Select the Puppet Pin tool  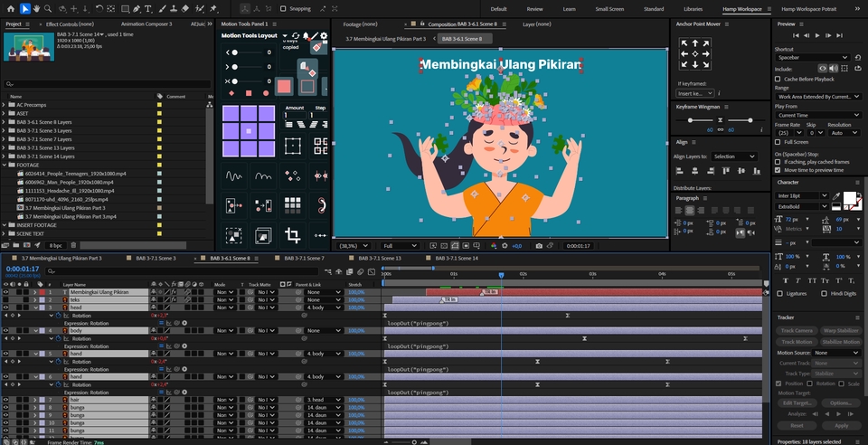tap(213, 8)
